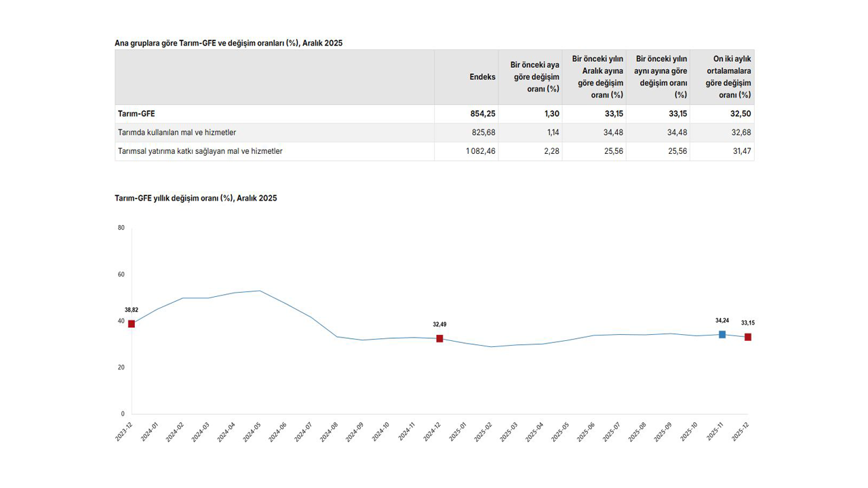Select the 32,49 chart data label
Image resolution: width=868 pixels, height=488 pixels.
pyautogui.click(x=439, y=325)
